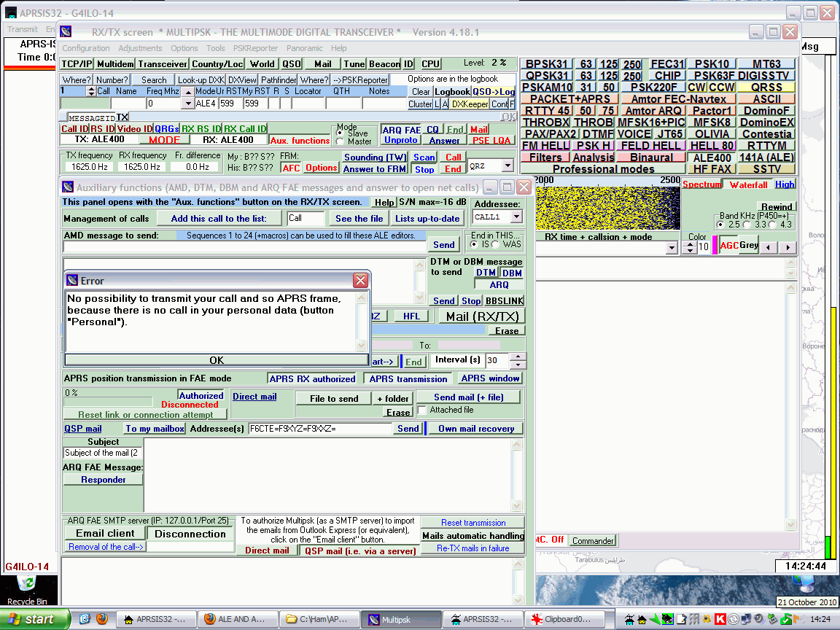
Task: Click the QSP mail link
Action: pyautogui.click(x=83, y=429)
